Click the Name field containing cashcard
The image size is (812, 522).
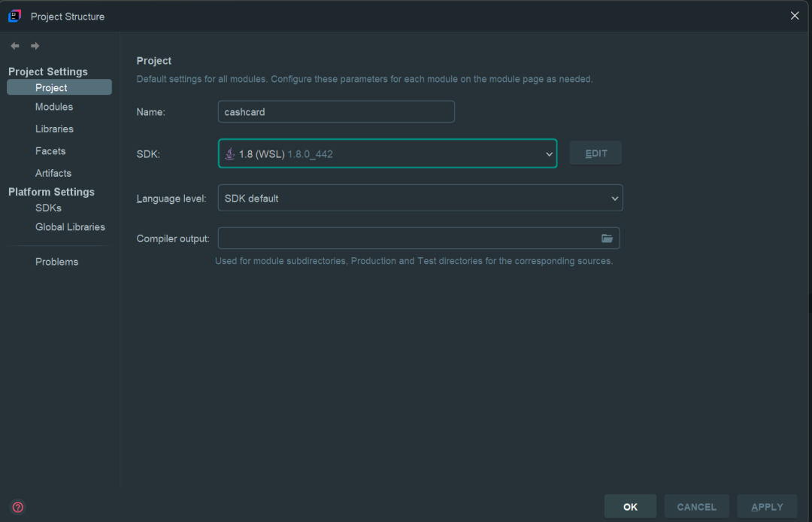[336, 112]
